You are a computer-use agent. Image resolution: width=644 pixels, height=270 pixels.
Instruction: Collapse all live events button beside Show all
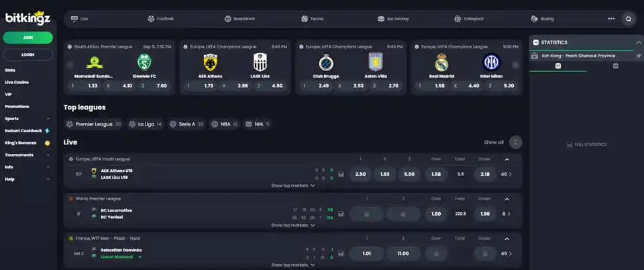pos(515,142)
